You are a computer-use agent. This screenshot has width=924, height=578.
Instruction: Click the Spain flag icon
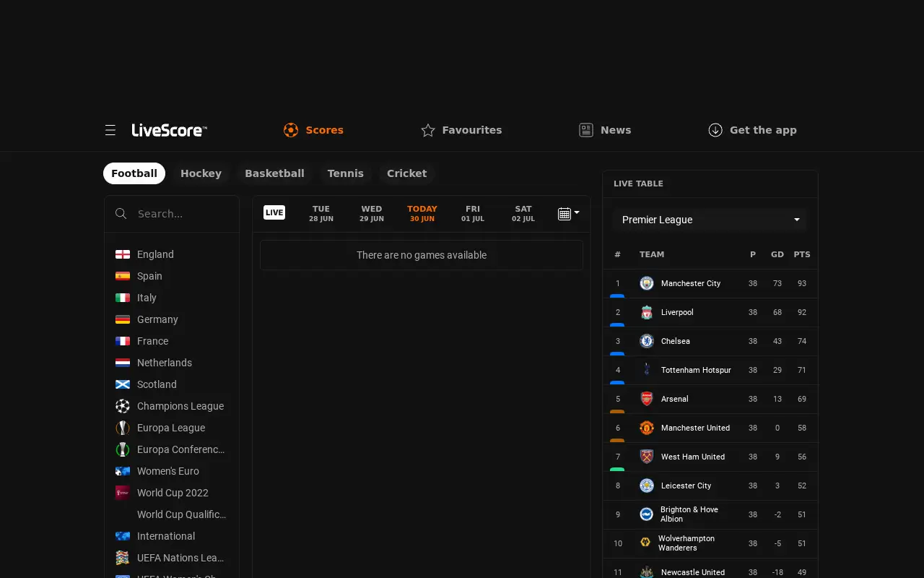click(123, 276)
